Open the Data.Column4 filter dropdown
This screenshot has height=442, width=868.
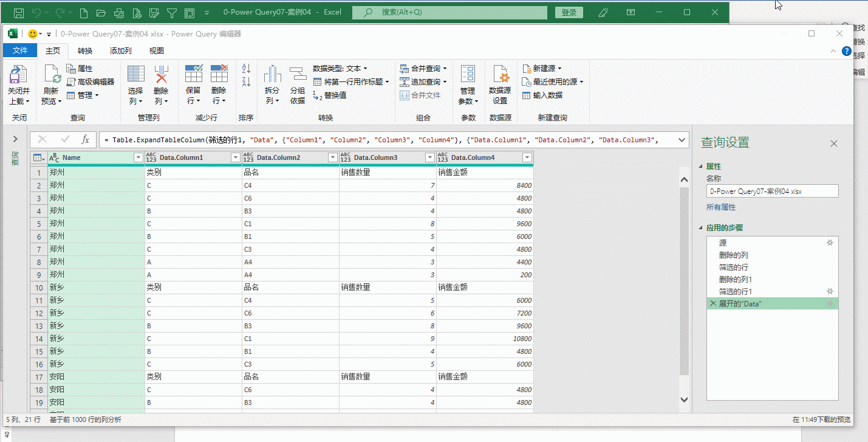[527, 158]
